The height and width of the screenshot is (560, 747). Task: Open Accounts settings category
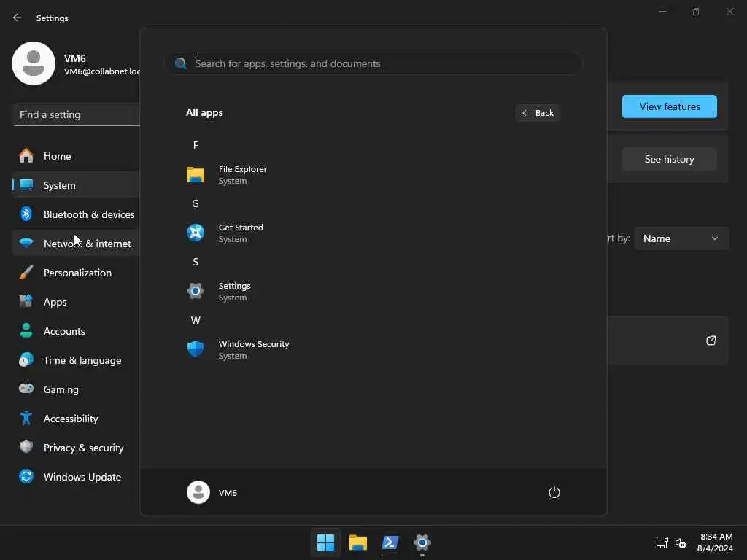pyautogui.click(x=76, y=331)
